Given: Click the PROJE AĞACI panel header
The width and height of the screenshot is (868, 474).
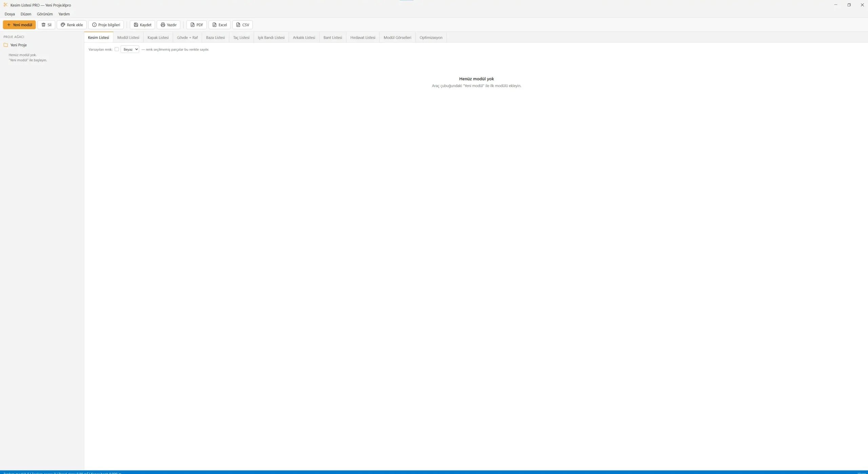Looking at the screenshot, I should [x=14, y=37].
